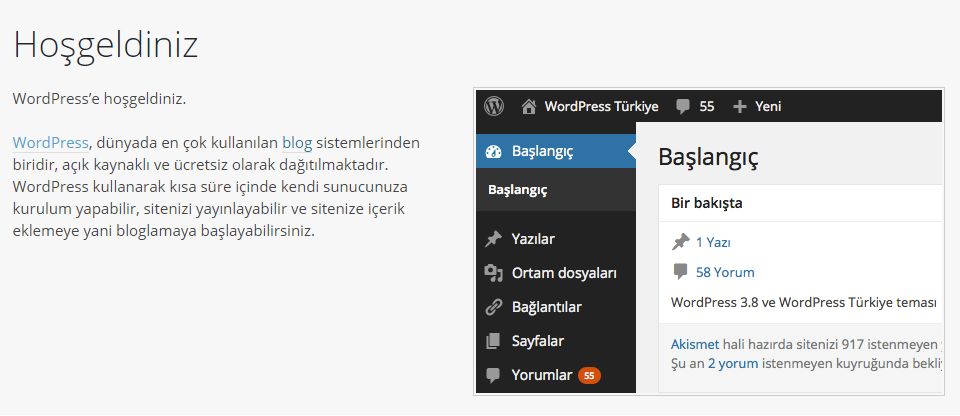Viewport: 960px width, 416px height.
Task: Click the comment icon beside 58 Yorum
Action: (680, 272)
